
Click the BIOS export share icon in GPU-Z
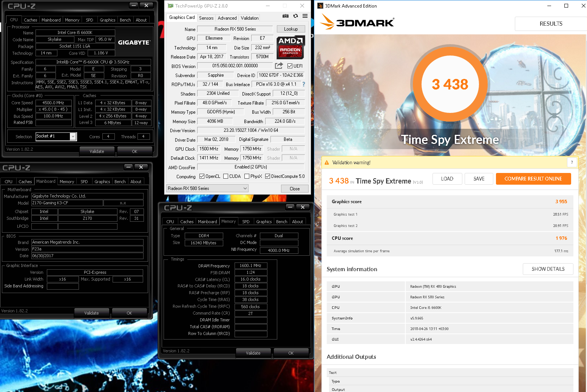[279, 66]
